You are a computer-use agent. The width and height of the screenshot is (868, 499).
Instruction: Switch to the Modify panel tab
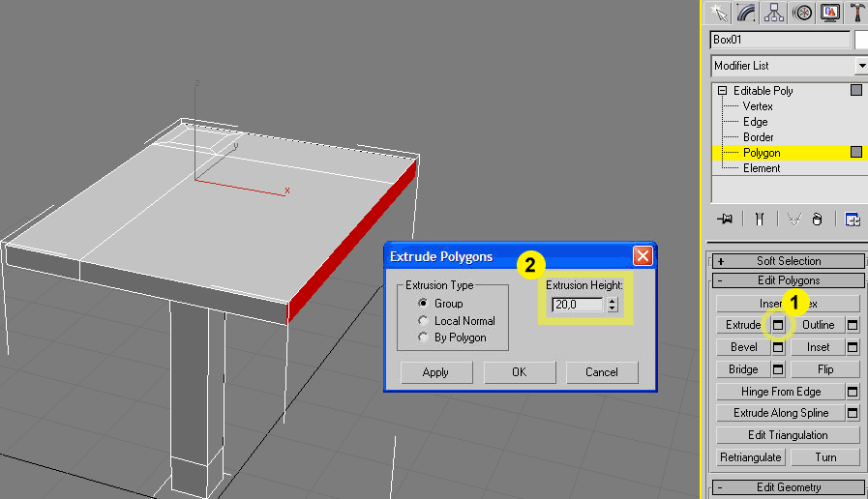coord(746,12)
